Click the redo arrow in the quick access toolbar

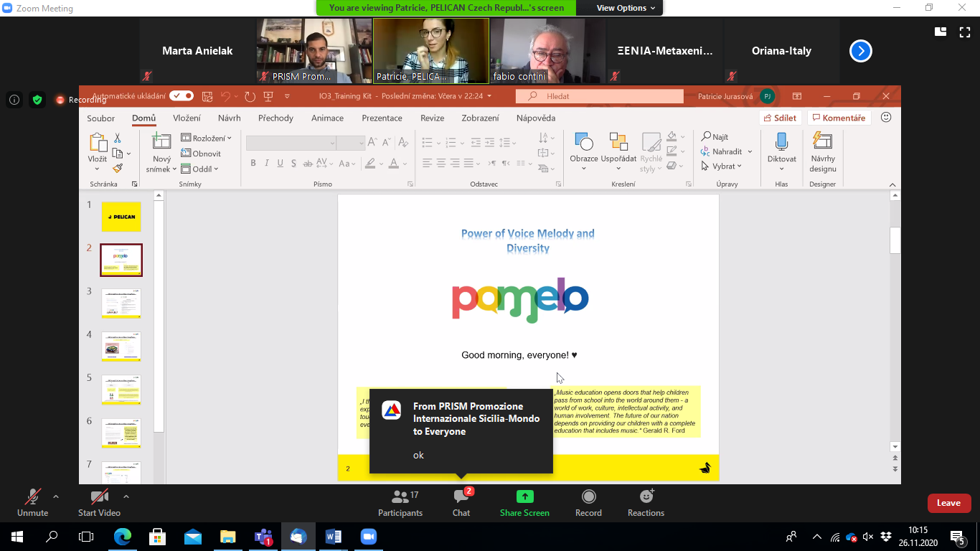(x=250, y=96)
